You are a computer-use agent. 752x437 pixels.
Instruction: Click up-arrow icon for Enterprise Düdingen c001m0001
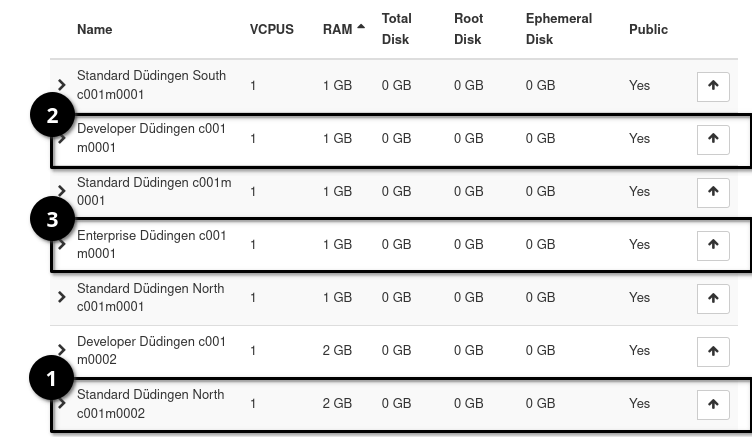point(713,245)
